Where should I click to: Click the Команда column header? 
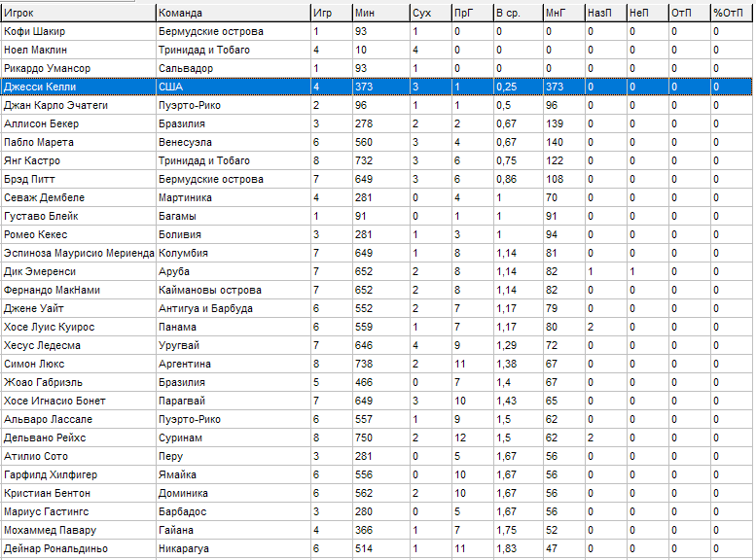[x=232, y=13]
